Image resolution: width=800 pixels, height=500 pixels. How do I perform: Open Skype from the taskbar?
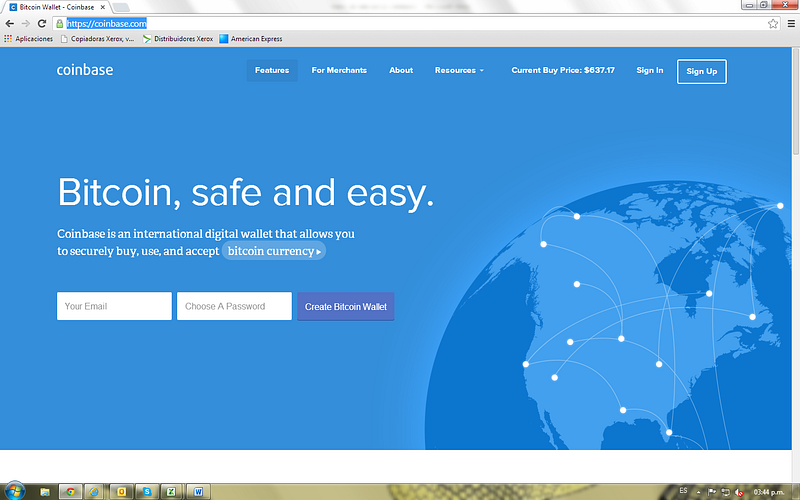coord(147,492)
